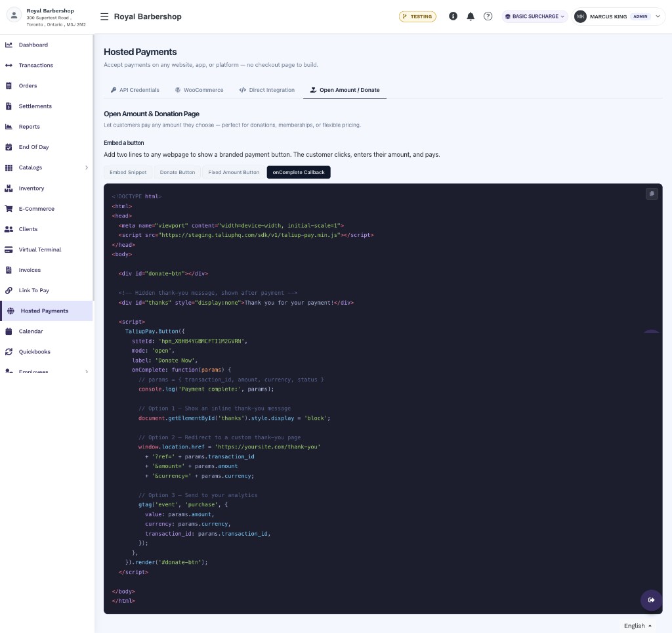Click the sidebar vertical scrollbar

(93, 167)
